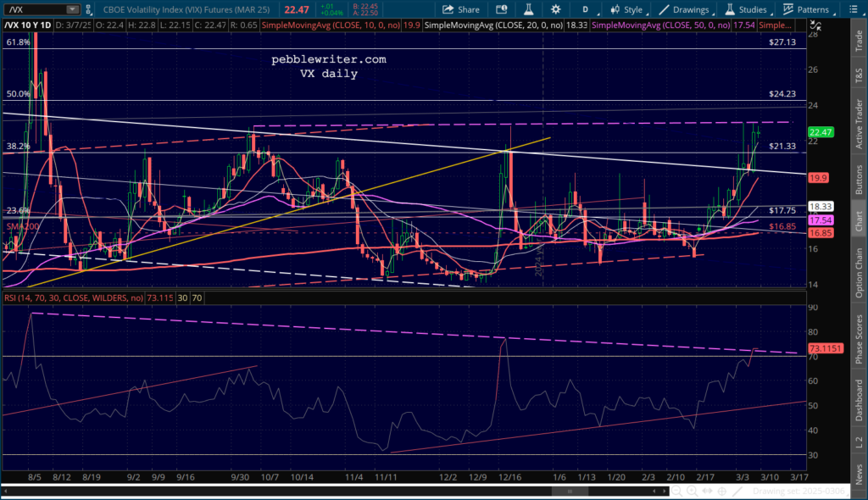Click the Share button

click(460, 9)
